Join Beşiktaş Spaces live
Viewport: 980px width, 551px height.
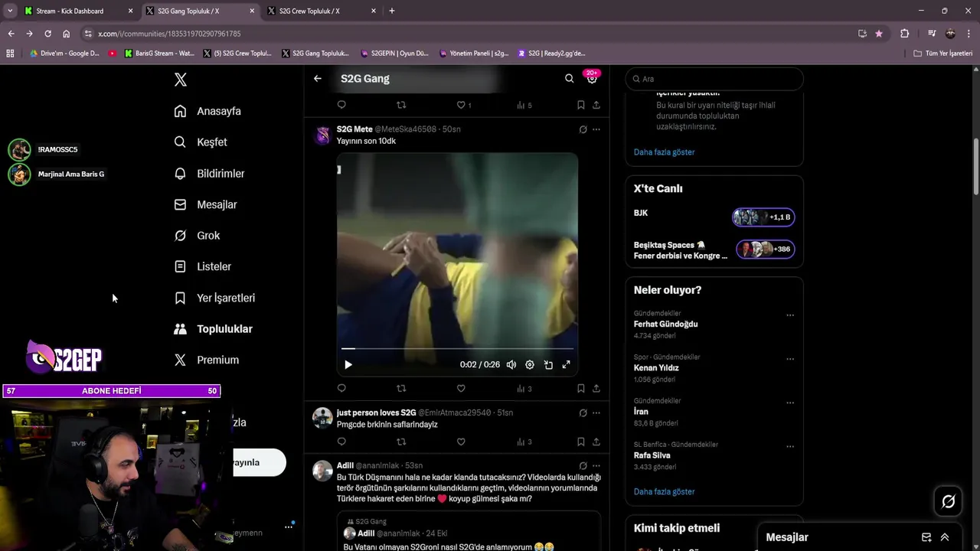(765, 249)
